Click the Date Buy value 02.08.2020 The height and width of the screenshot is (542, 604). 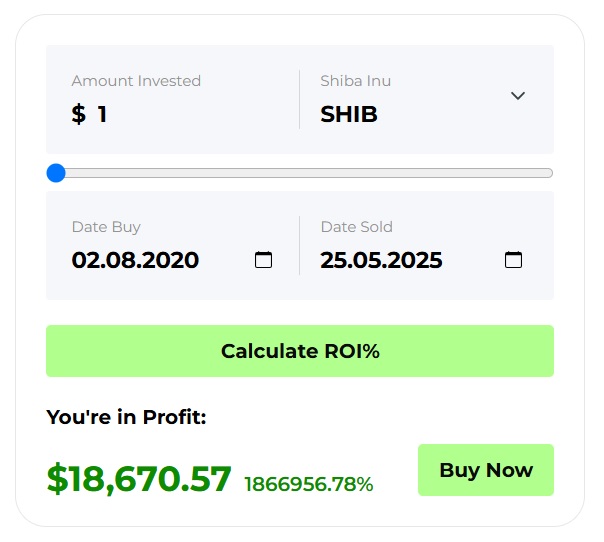(x=135, y=261)
